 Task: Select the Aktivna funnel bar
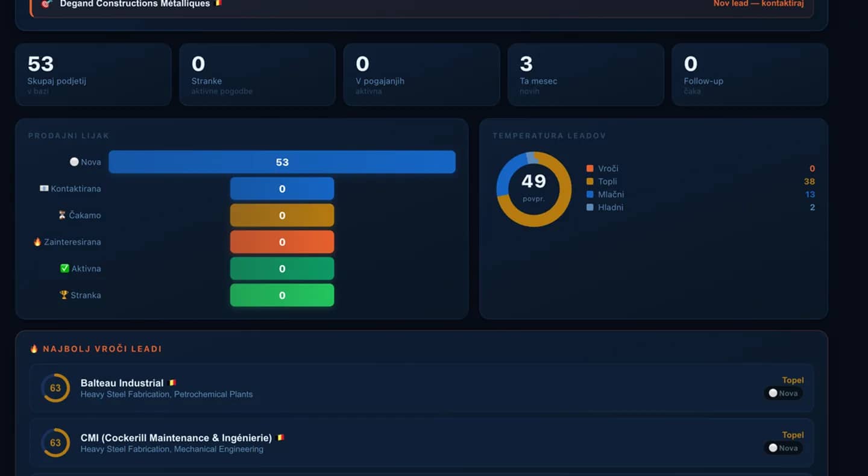coord(282,268)
